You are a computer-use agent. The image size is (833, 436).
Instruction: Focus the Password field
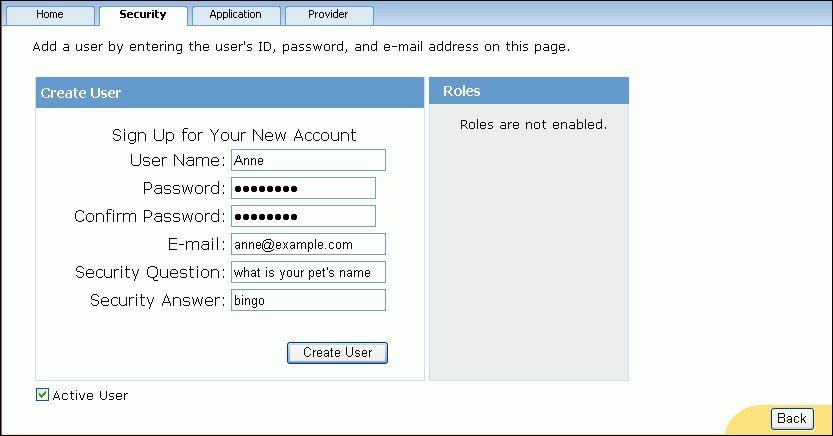pyautogui.click(x=303, y=188)
